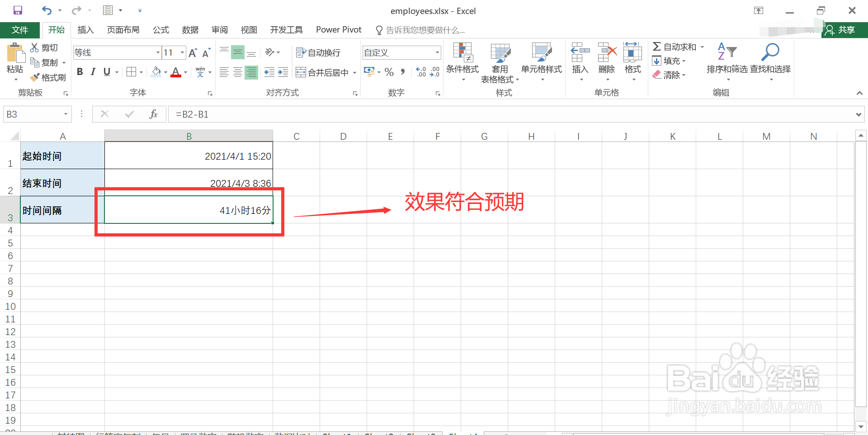The width and height of the screenshot is (868, 435).
Task: Toggle bold formatting
Action: coord(80,71)
